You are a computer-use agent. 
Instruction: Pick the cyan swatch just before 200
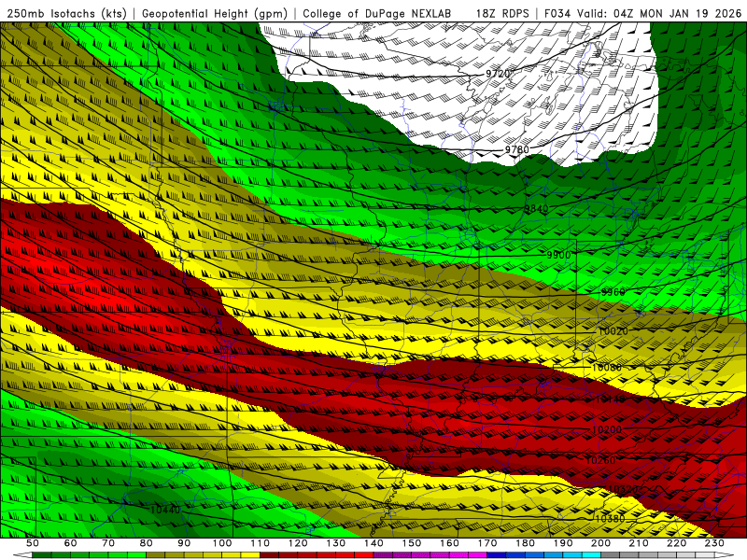(x=592, y=554)
